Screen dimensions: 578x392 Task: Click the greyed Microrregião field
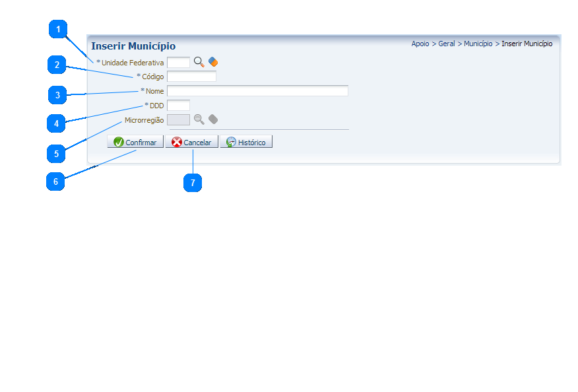178,119
